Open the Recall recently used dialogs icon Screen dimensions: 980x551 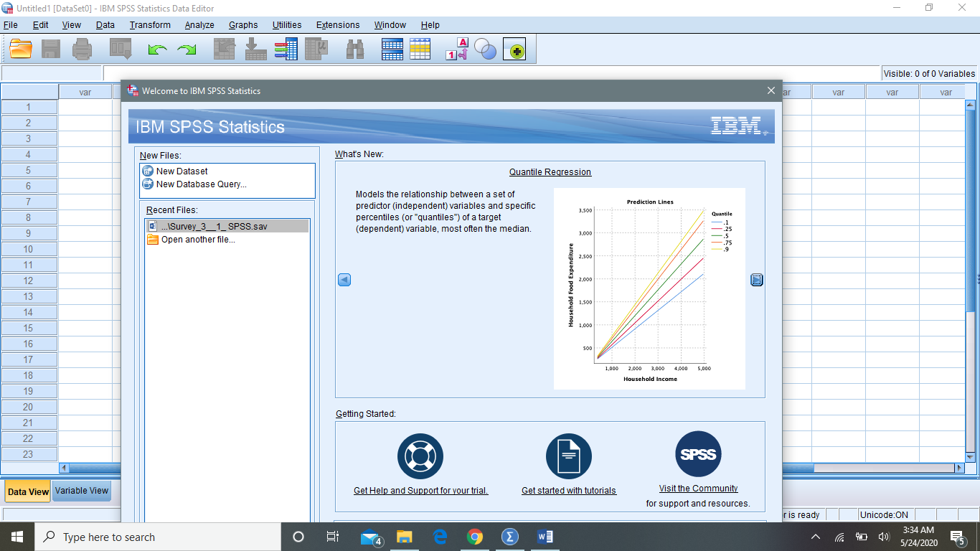[x=120, y=49]
